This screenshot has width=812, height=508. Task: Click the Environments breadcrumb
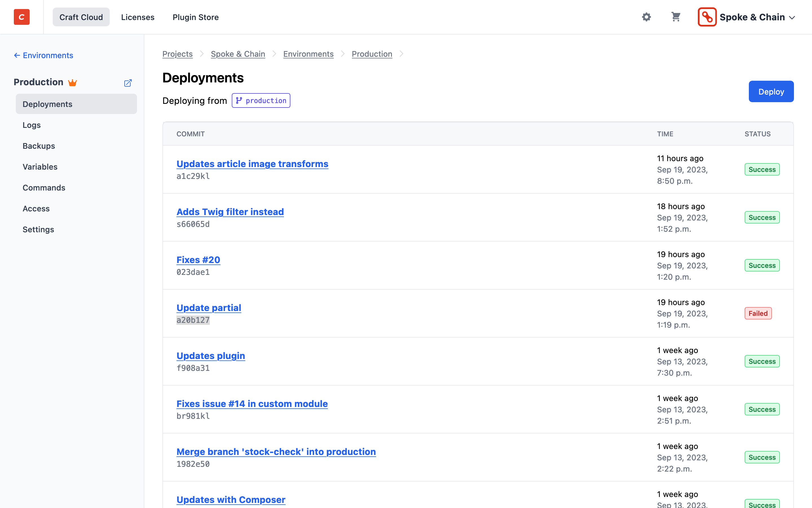pos(308,54)
